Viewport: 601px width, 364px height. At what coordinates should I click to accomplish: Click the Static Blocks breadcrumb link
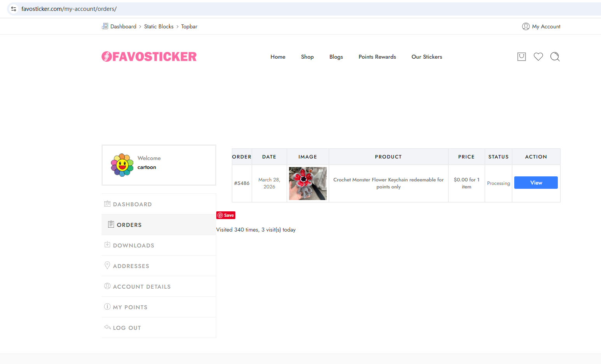coord(159,26)
